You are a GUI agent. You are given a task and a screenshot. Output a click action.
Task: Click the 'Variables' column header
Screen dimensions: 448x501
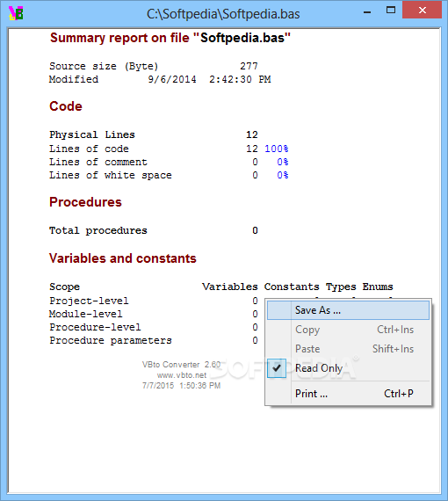tap(230, 287)
